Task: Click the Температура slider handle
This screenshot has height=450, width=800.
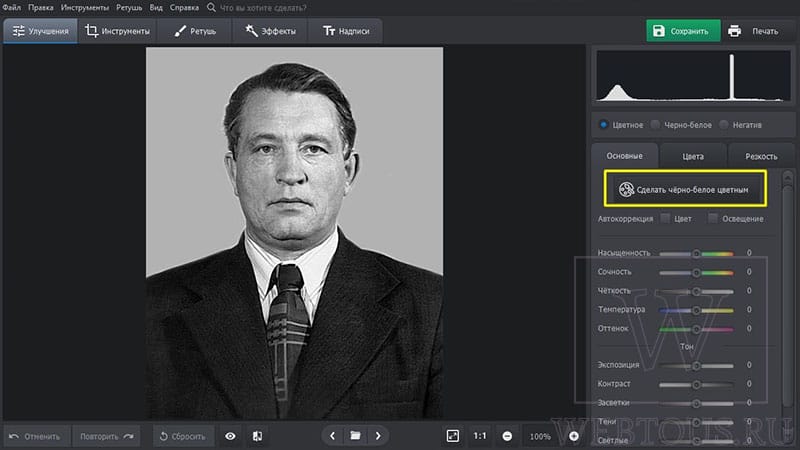Action: [x=696, y=310]
